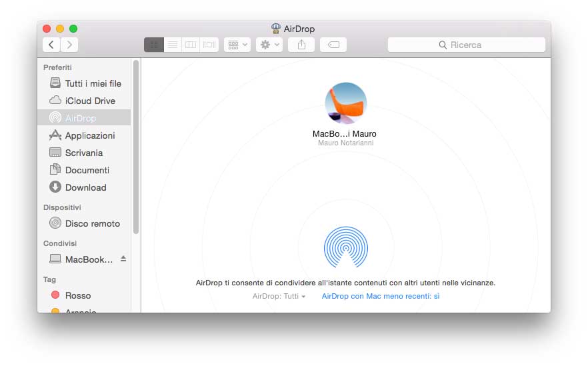This screenshot has width=588, height=366.
Task: Open Applicazioni folder in sidebar
Action: (x=85, y=135)
